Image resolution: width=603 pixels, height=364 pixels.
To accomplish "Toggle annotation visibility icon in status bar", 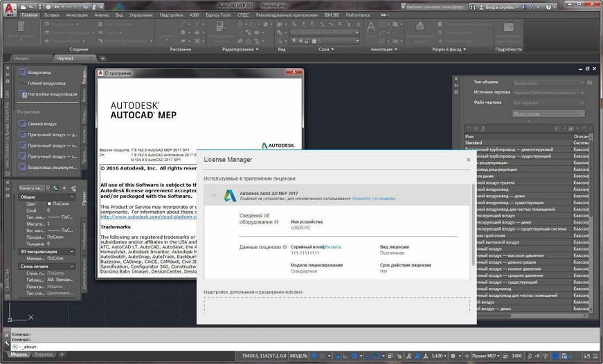I will (409, 356).
